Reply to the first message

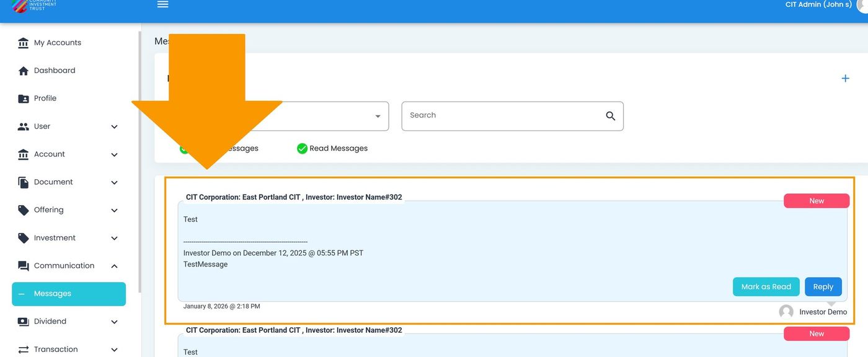click(x=823, y=287)
